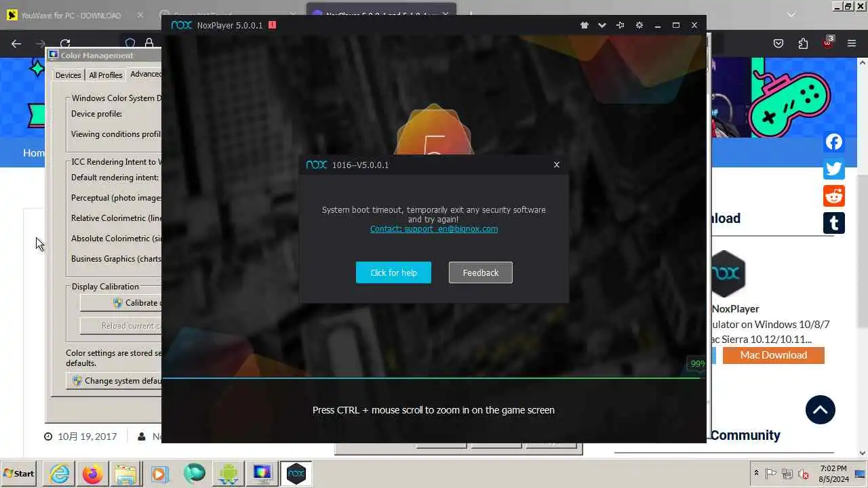The height and width of the screenshot is (488, 868).
Task: Select the All Profiles tab in Color Management
Action: [106, 75]
